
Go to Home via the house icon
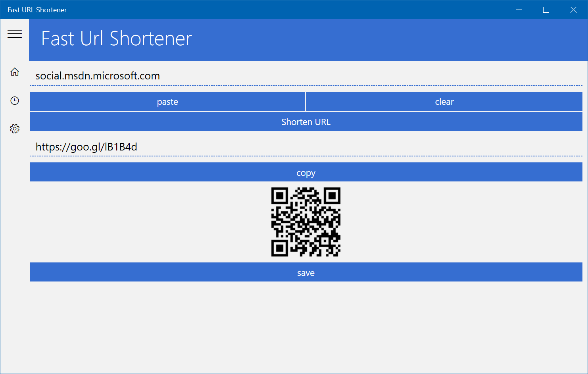[15, 72]
